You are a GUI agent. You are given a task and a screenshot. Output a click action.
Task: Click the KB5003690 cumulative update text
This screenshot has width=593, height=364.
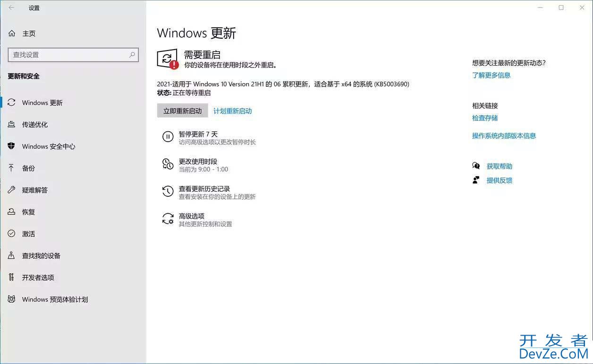click(x=283, y=84)
